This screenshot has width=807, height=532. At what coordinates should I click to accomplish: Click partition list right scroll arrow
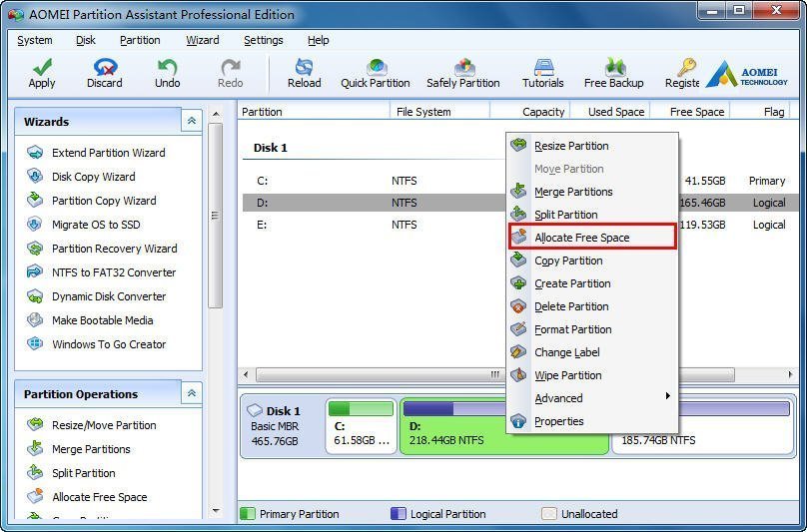tap(791, 374)
